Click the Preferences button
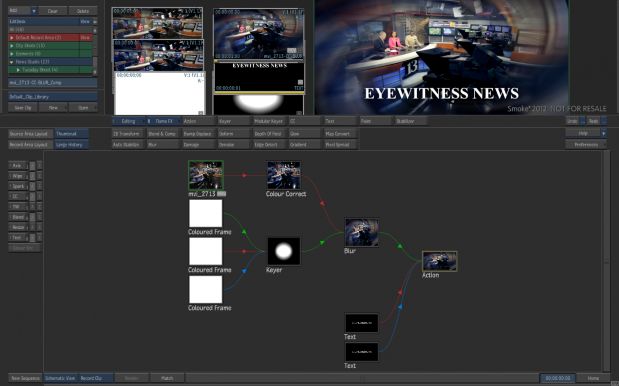The width and height of the screenshot is (619, 386). tap(586, 145)
